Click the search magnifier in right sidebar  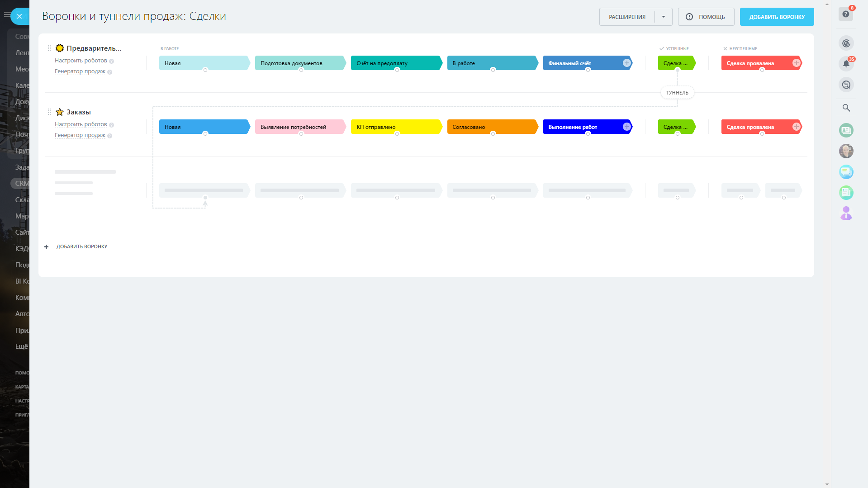[846, 108]
